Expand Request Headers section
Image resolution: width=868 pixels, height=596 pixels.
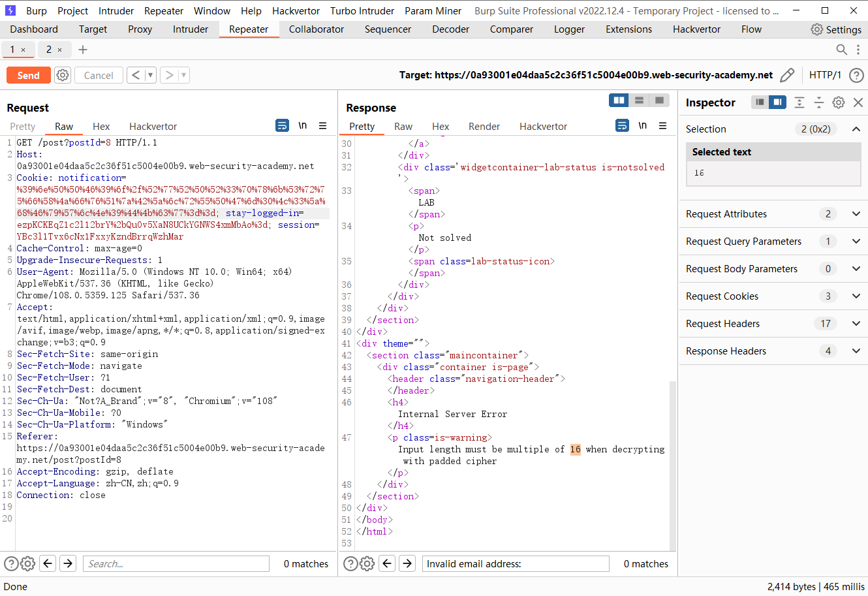point(856,324)
